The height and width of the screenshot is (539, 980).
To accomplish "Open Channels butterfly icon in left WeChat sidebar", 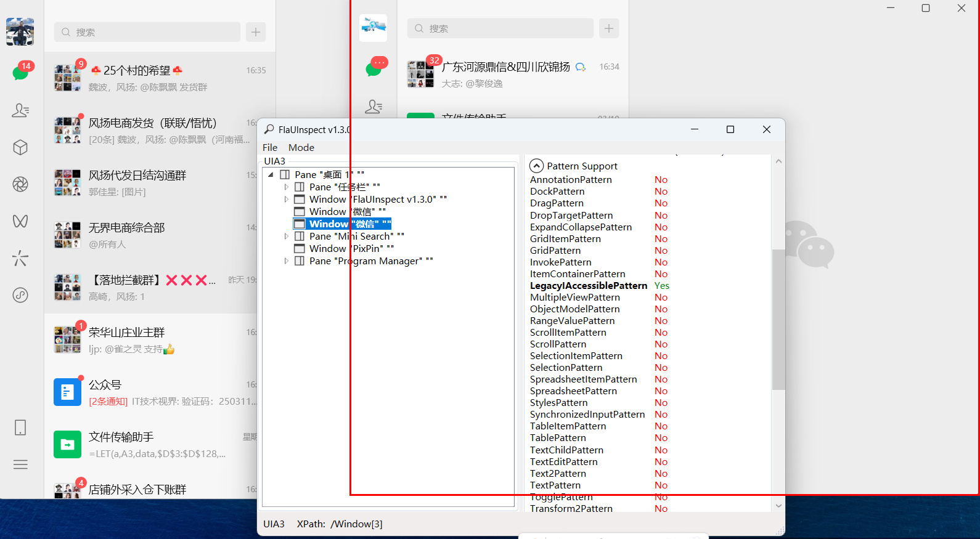I will pos(20,221).
